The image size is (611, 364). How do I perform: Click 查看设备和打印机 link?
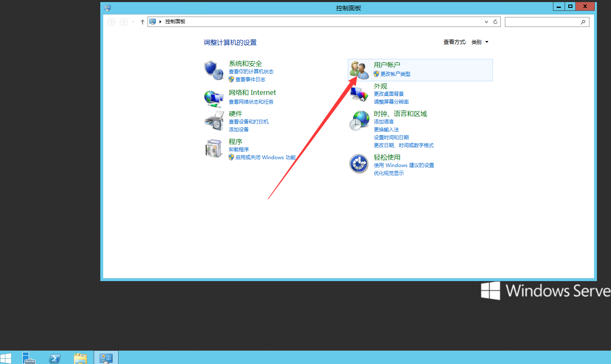[x=249, y=121]
